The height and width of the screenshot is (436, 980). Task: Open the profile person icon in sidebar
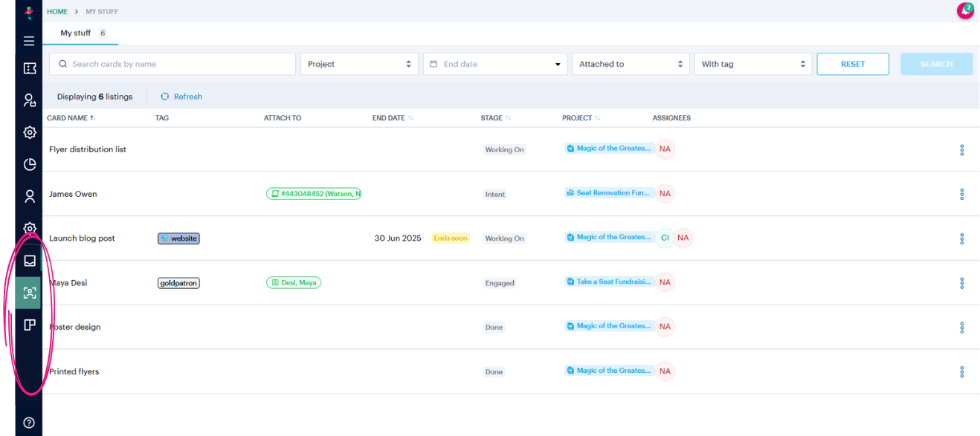29,196
